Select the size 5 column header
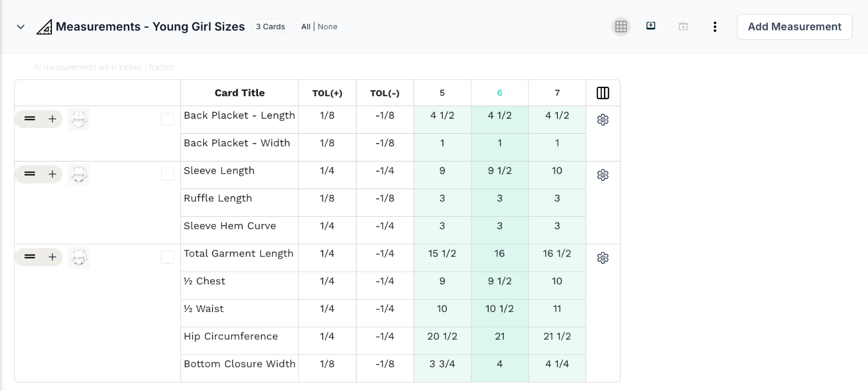Screen dimensions: 868x391 click(442, 93)
